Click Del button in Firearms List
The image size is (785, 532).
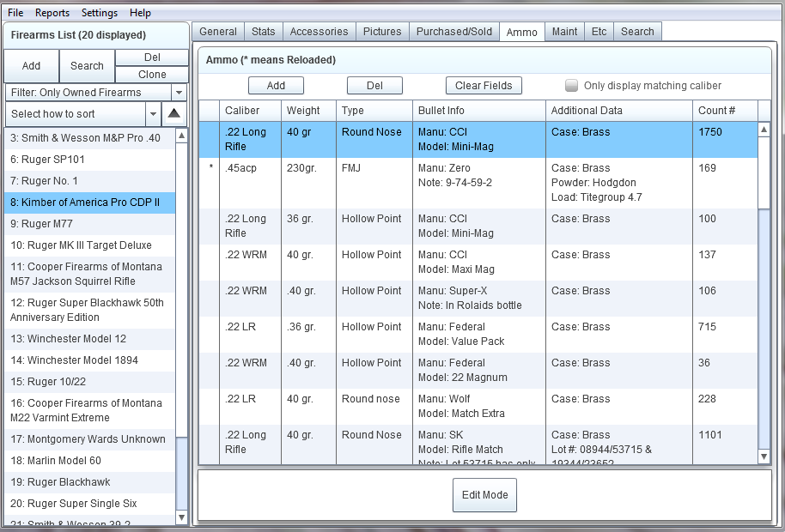click(152, 57)
